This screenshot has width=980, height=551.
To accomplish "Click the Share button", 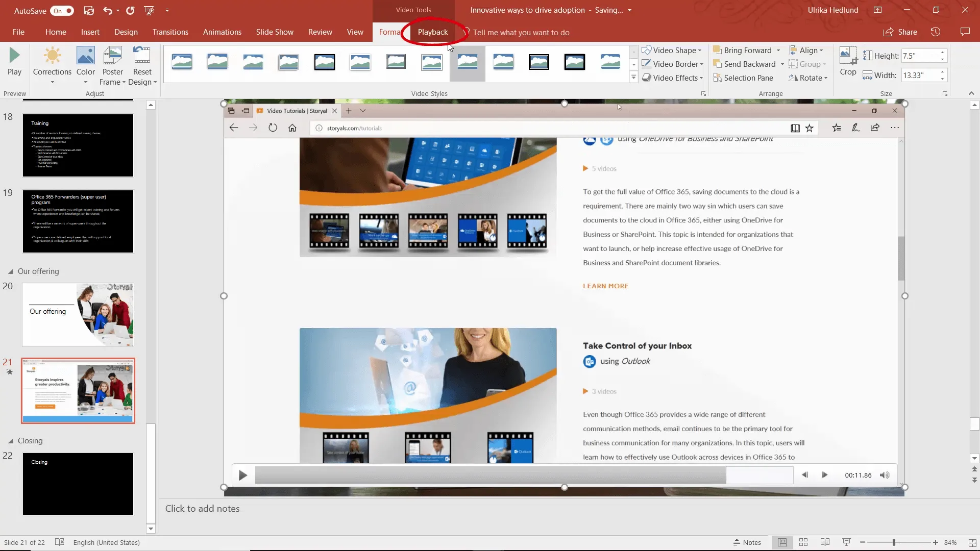I will (900, 32).
